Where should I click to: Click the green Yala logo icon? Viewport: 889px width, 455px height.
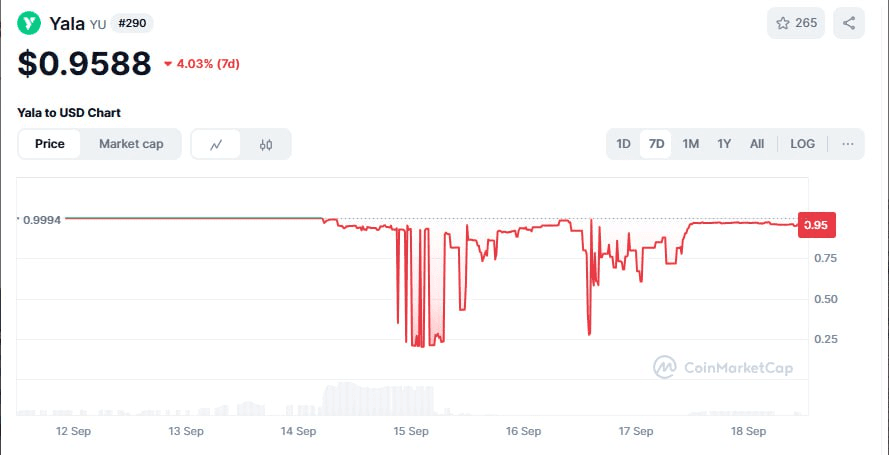(x=29, y=23)
